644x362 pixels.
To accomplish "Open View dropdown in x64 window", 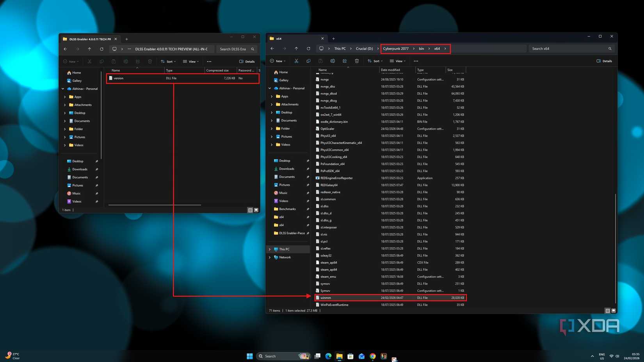I will tap(398, 61).
